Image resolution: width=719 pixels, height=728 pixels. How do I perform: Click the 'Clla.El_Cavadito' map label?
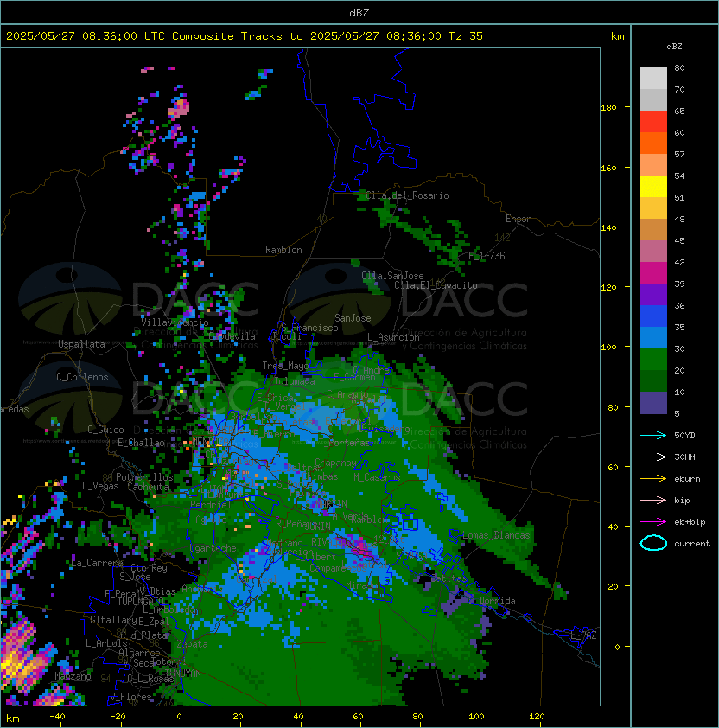click(x=436, y=285)
